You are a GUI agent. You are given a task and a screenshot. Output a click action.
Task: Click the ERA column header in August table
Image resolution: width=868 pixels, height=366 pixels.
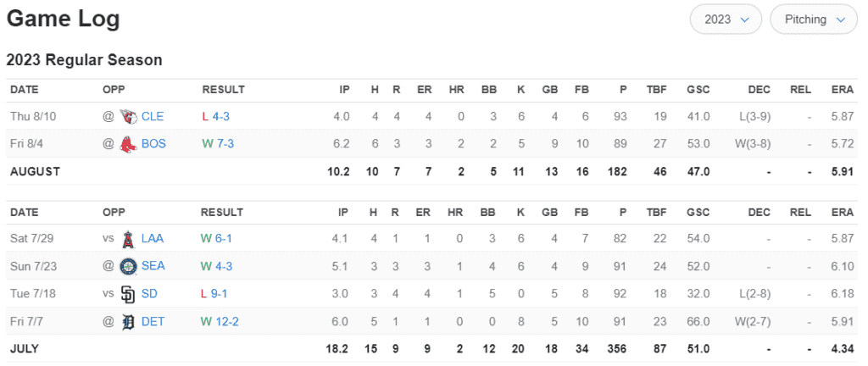tap(843, 90)
